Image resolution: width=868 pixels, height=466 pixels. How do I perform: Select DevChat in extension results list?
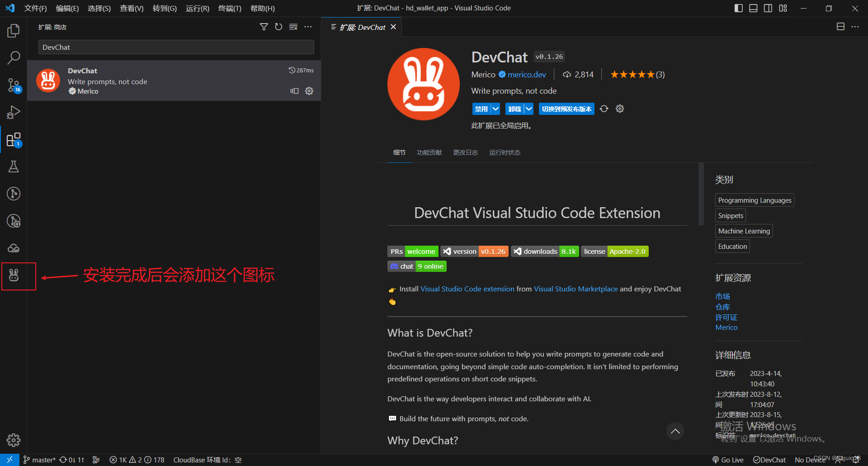pos(174,81)
